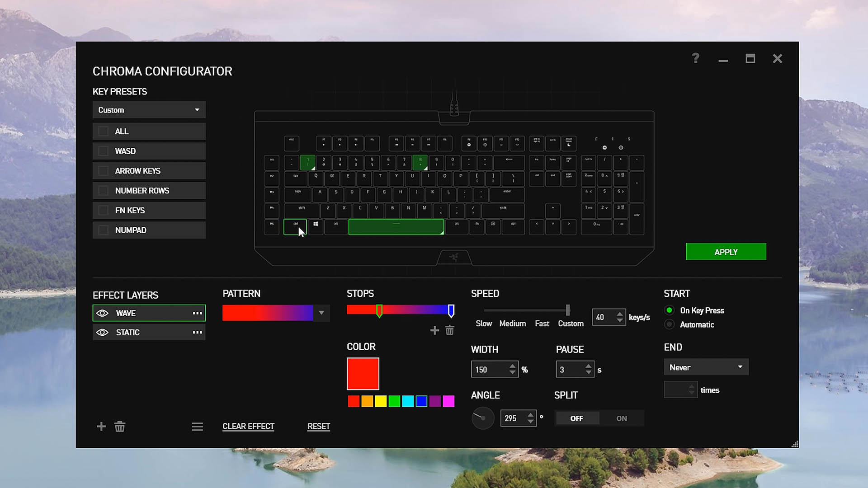Click the help question mark icon
This screenshot has height=488, width=868.
coord(695,58)
